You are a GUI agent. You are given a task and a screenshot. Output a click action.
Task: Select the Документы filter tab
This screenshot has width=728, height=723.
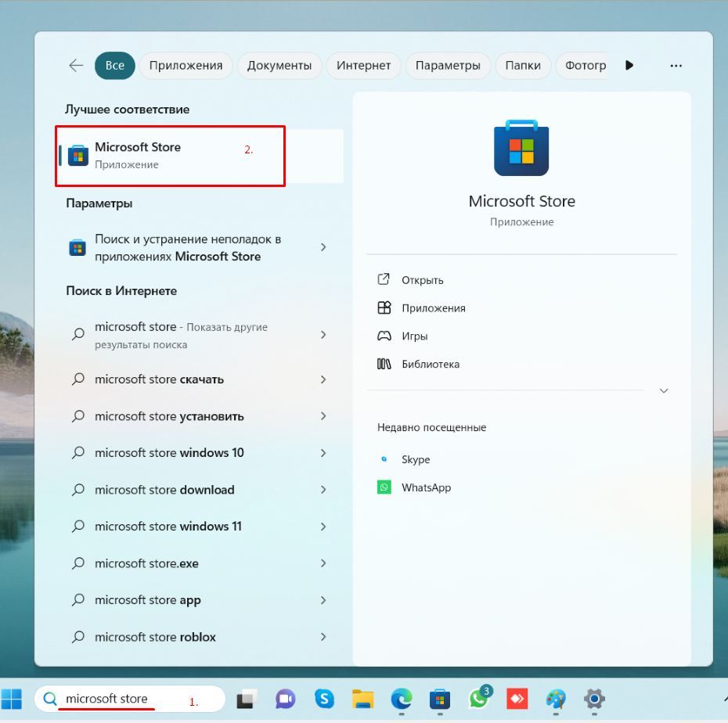(279, 66)
